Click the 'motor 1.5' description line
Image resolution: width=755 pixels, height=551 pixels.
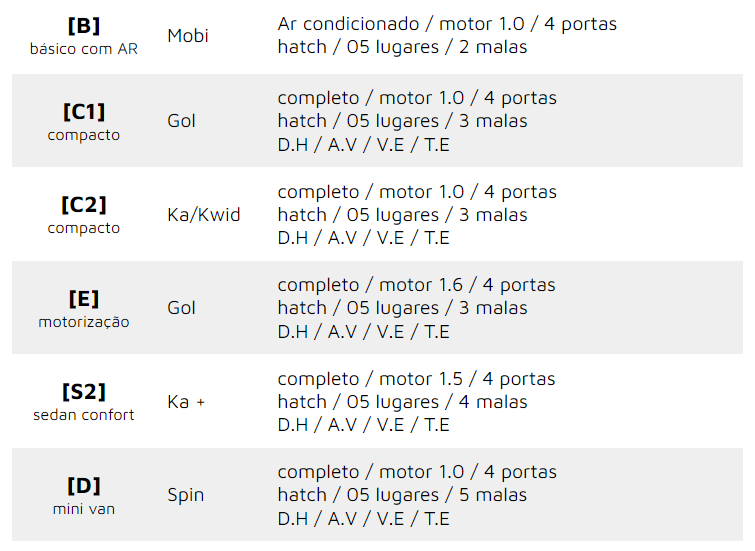(x=416, y=379)
